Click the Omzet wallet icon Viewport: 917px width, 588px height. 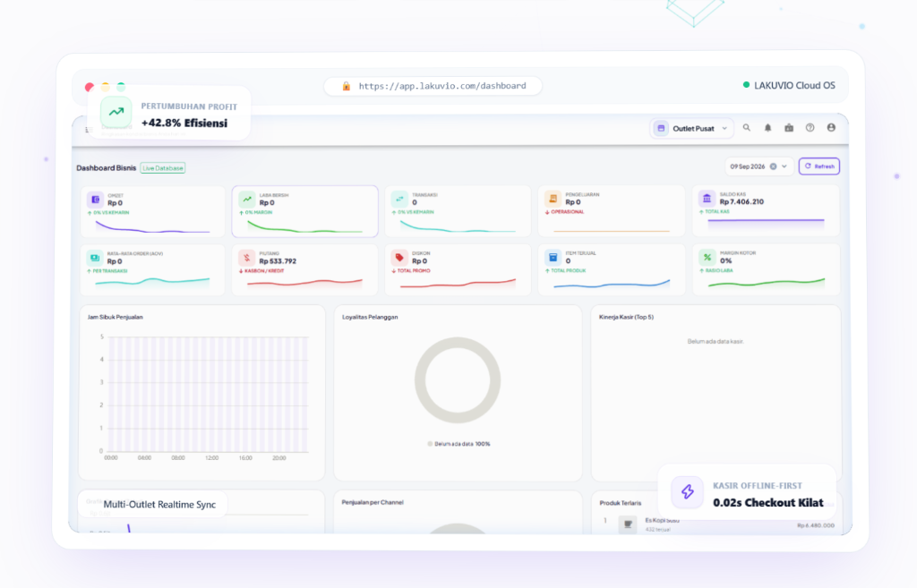[x=95, y=200]
